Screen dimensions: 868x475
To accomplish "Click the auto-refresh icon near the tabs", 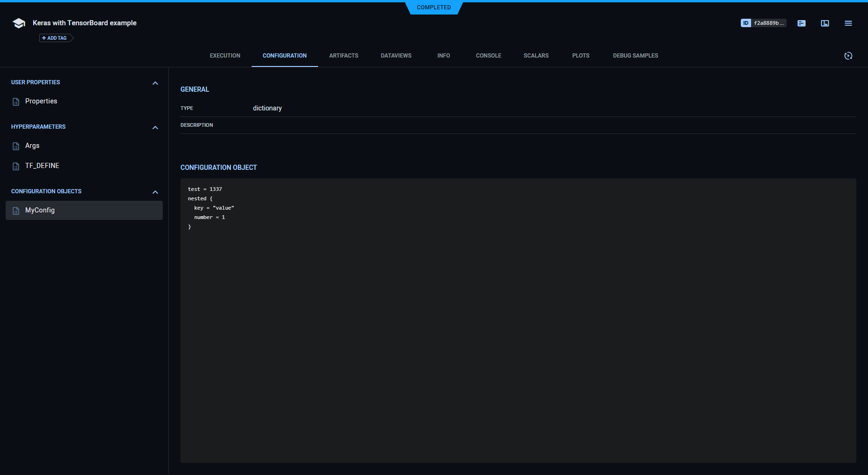I will [x=848, y=56].
